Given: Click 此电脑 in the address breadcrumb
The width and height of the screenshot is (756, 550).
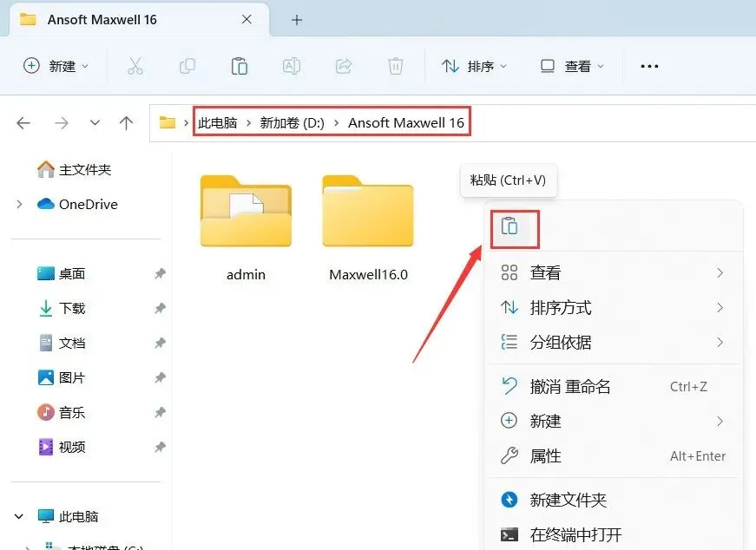Looking at the screenshot, I should tap(218, 123).
